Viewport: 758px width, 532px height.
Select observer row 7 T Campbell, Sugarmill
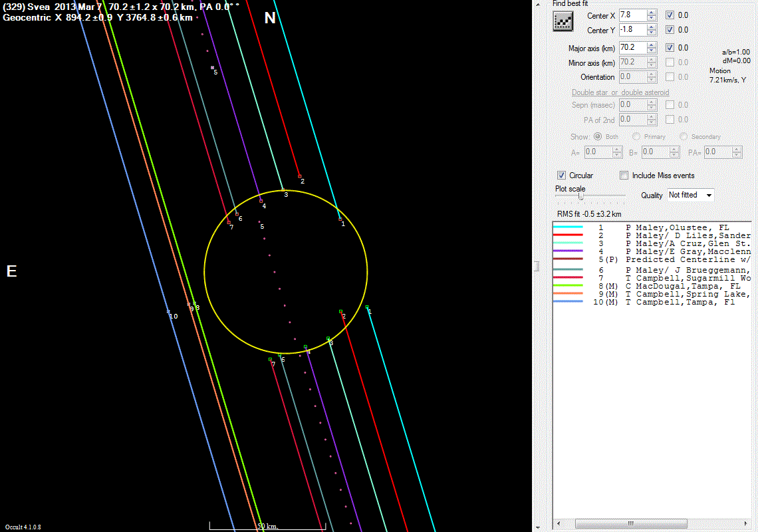[x=652, y=278]
